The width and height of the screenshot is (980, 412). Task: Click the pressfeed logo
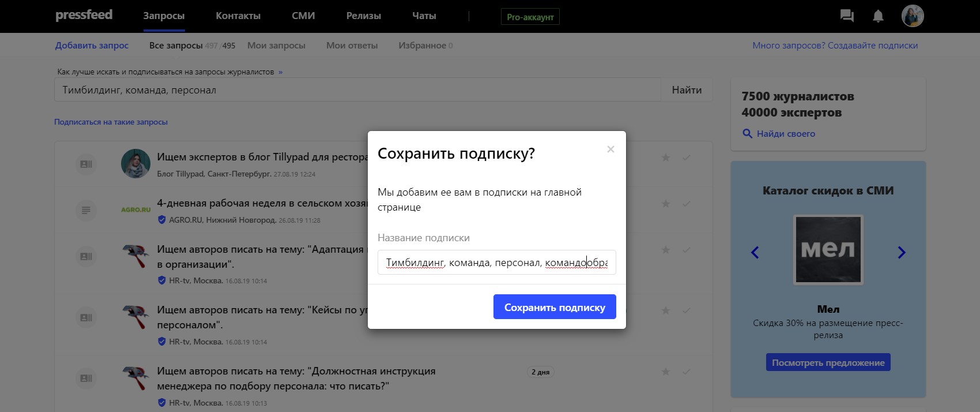click(x=84, y=16)
